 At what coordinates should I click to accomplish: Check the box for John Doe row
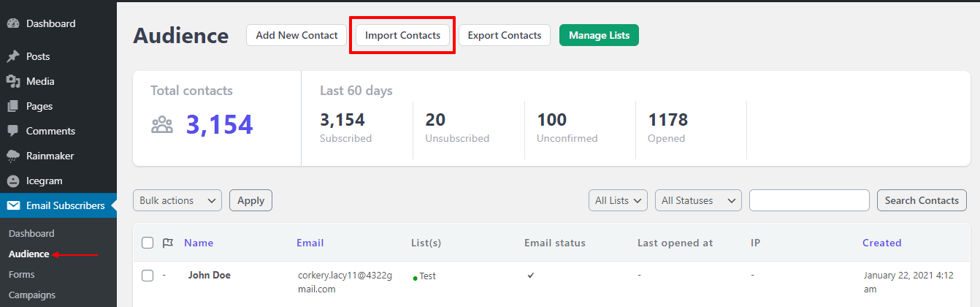coord(148,276)
